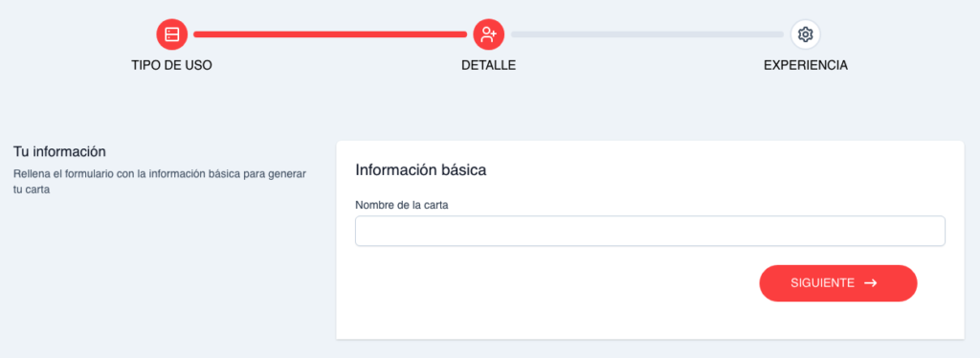Go to the EXPERIENCIA step label
The width and height of the screenshot is (980, 358).
pos(806,66)
